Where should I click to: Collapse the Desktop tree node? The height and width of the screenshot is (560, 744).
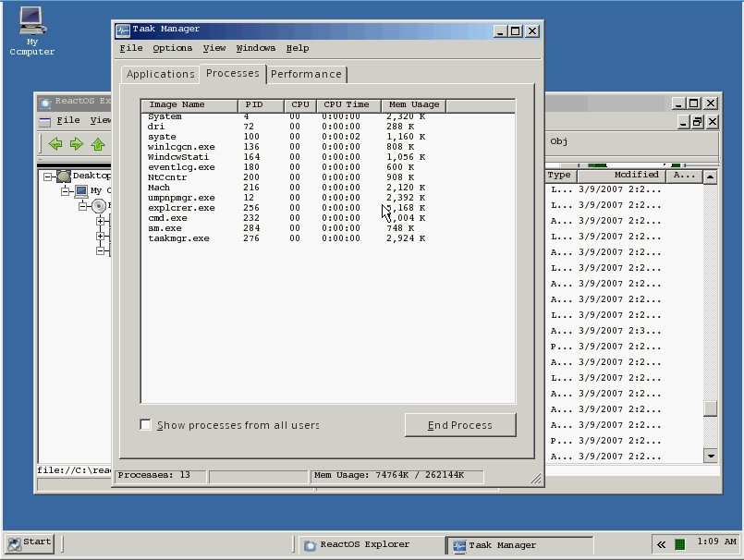(x=48, y=176)
